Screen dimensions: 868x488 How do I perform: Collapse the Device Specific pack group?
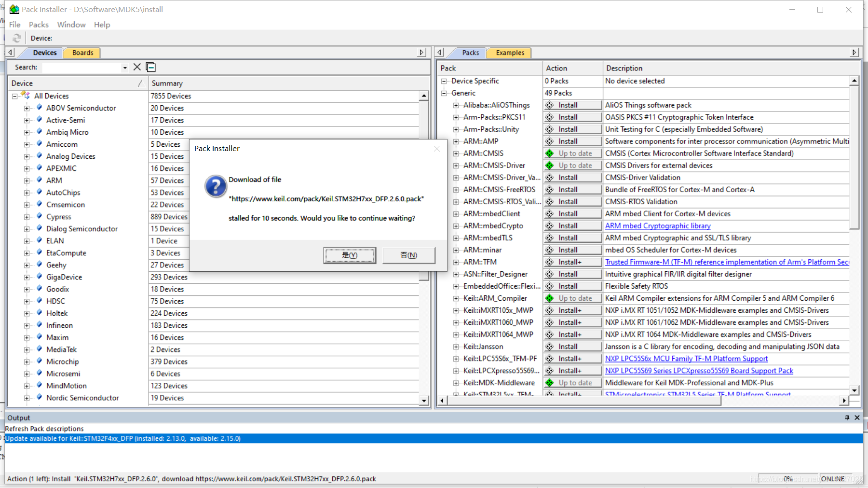tap(444, 81)
